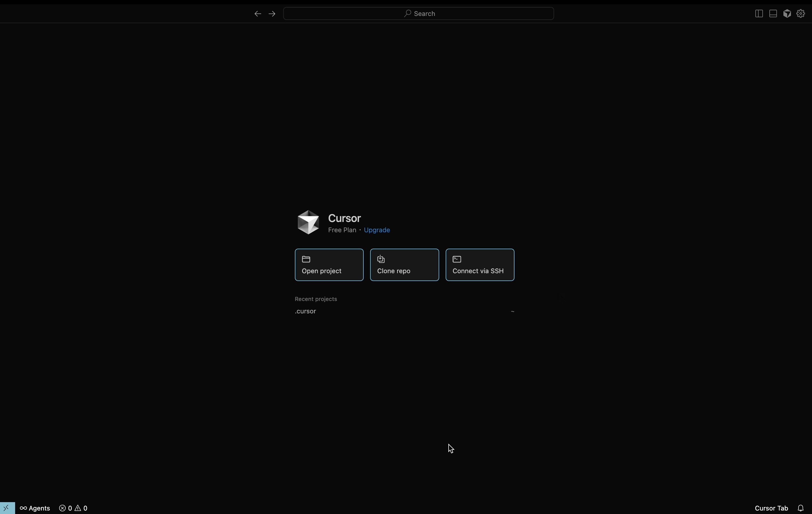Open Agents from the status bar

pyautogui.click(x=35, y=508)
